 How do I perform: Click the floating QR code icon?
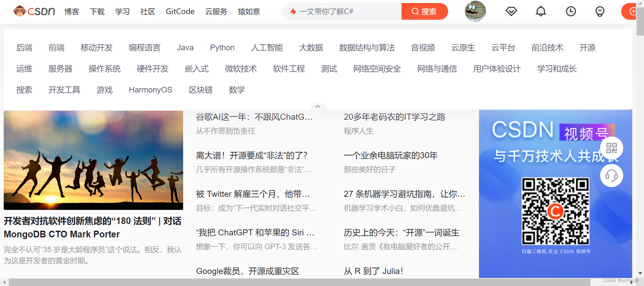click(x=611, y=148)
